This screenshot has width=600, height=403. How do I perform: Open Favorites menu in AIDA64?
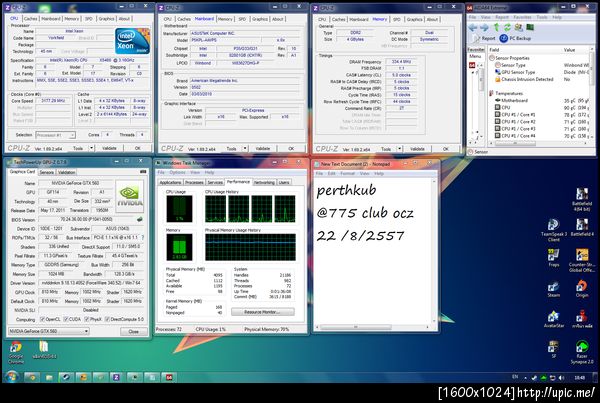tap(522, 17)
